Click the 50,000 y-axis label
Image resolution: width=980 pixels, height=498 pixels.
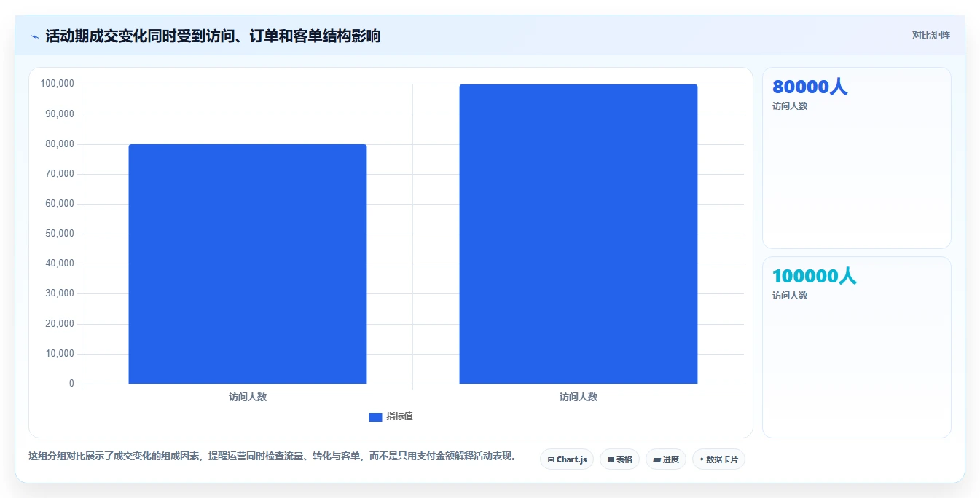pyautogui.click(x=60, y=234)
